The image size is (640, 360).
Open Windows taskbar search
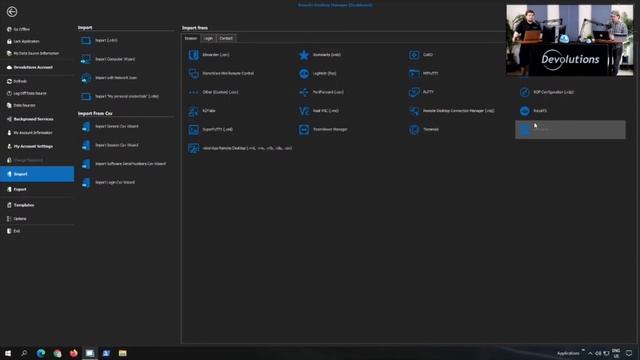coord(24,353)
